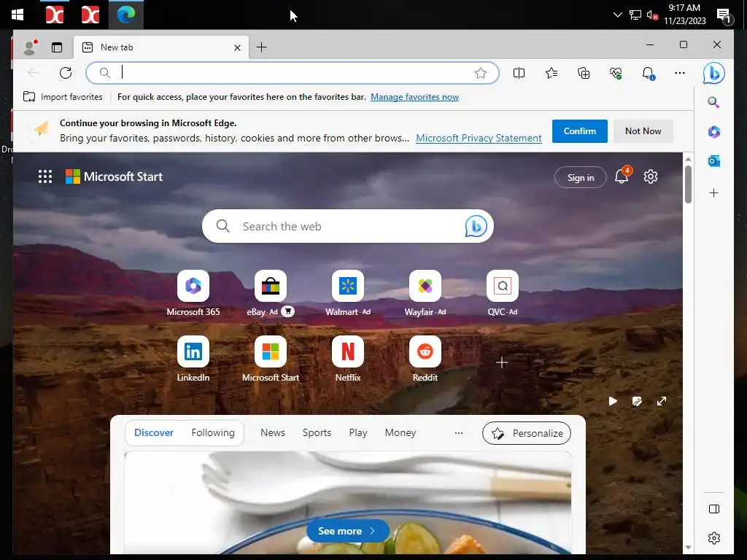Dismiss with the Not Now button
Image resolution: width=747 pixels, height=560 pixels.
(x=643, y=131)
